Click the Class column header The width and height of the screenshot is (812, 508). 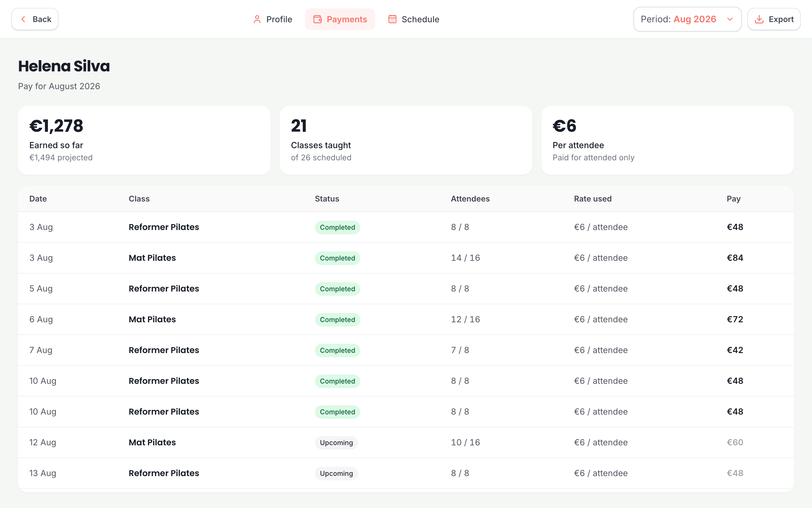pyautogui.click(x=139, y=199)
